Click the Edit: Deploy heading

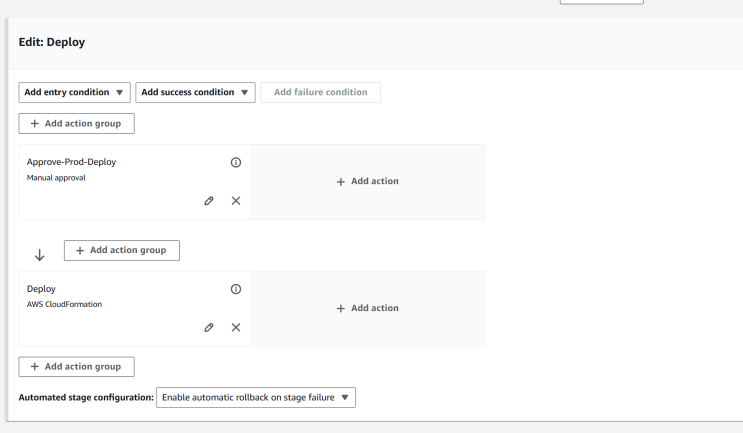coord(52,42)
